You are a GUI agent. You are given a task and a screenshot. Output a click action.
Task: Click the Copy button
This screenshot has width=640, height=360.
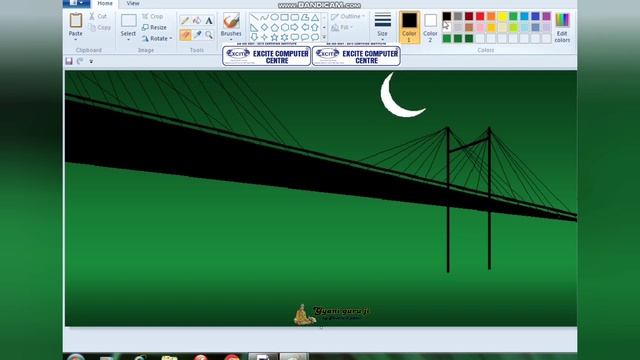click(x=100, y=27)
